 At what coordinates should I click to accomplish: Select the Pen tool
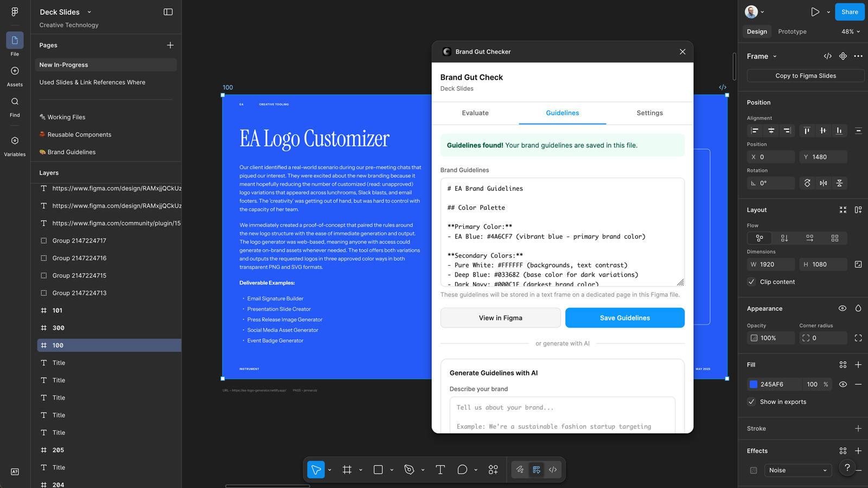click(x=409, y=470)
